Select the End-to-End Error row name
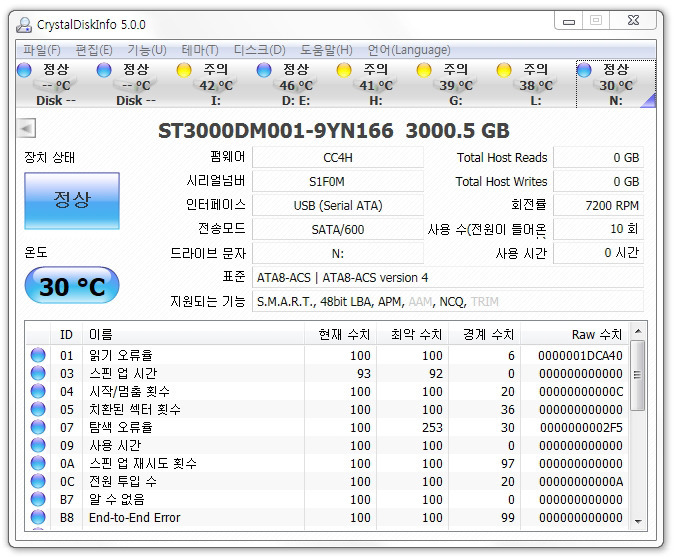 click(134, 518)
